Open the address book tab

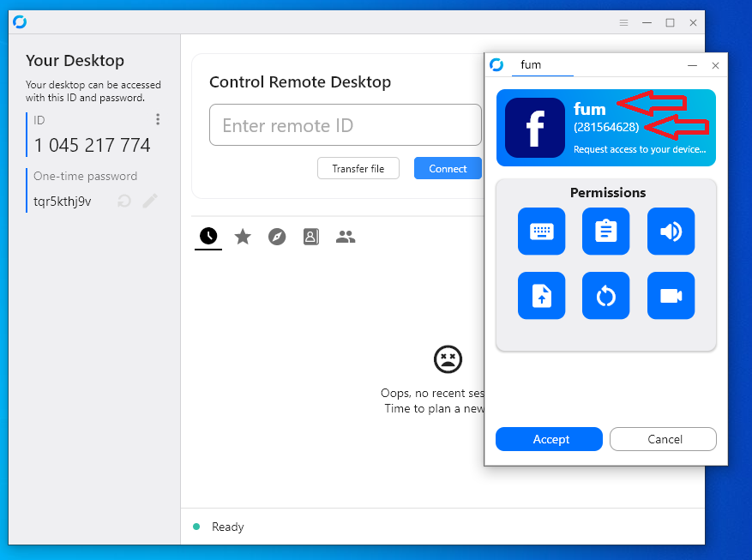[311, 237]
